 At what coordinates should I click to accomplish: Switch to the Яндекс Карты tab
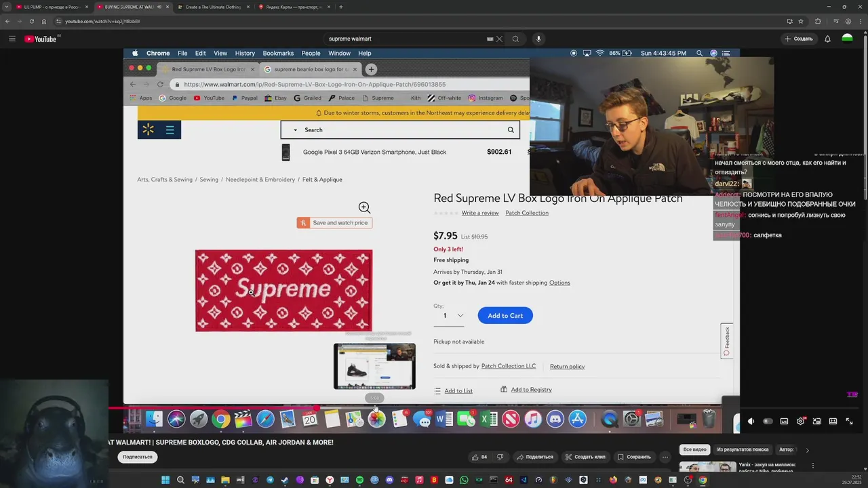point(294,7)
